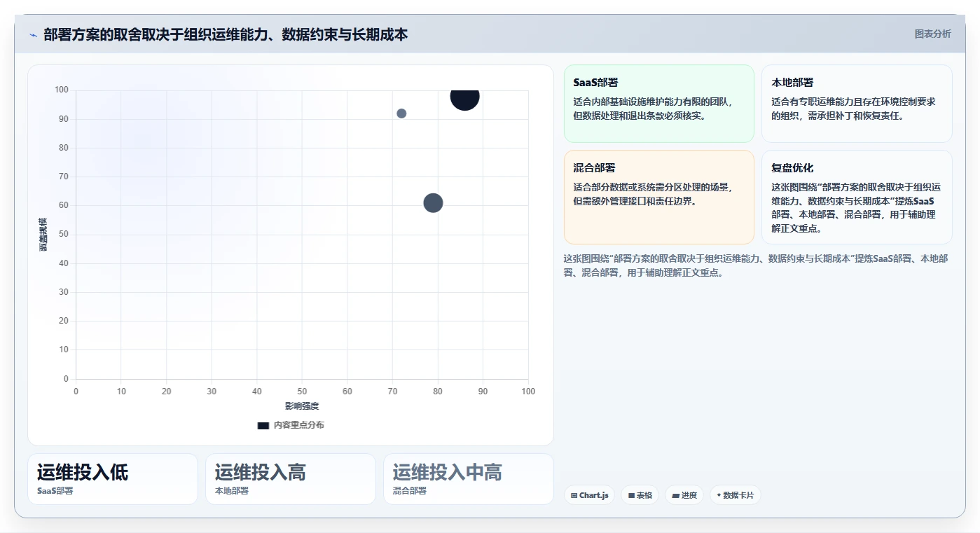The image size is (980, 533).
Task: Click the 本地部署 label under 运维投入高
Action: [x=232, y=491]
